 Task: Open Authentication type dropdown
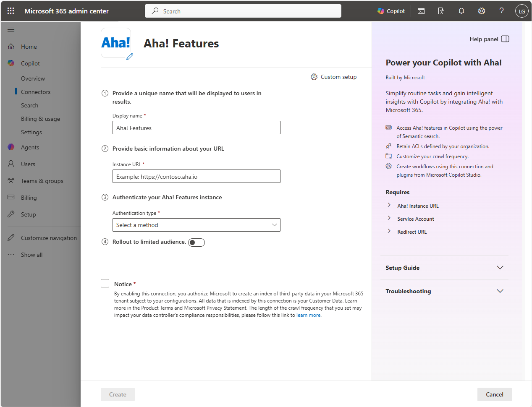(196, 225)
